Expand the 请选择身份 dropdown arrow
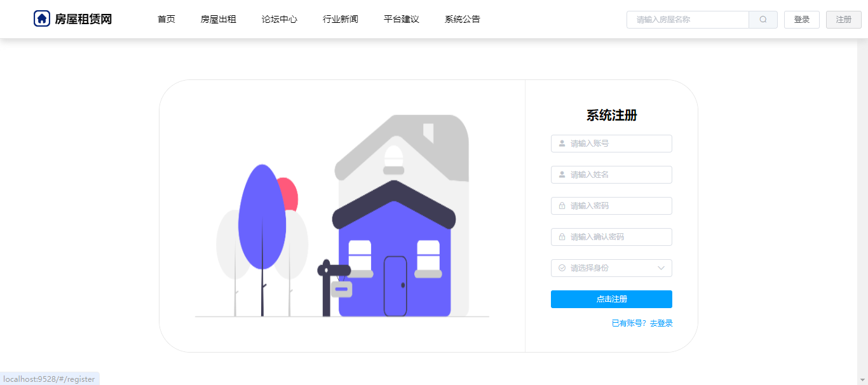Image resolution: width=868 pixels, height=385 pixels. point(661,268)
